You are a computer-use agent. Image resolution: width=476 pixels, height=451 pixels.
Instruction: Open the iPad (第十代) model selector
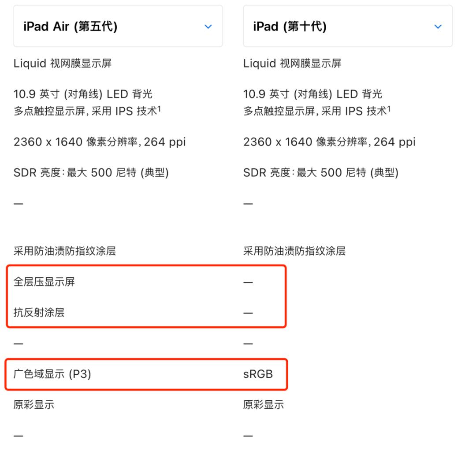pyautogui.click(x=347, y=26)
